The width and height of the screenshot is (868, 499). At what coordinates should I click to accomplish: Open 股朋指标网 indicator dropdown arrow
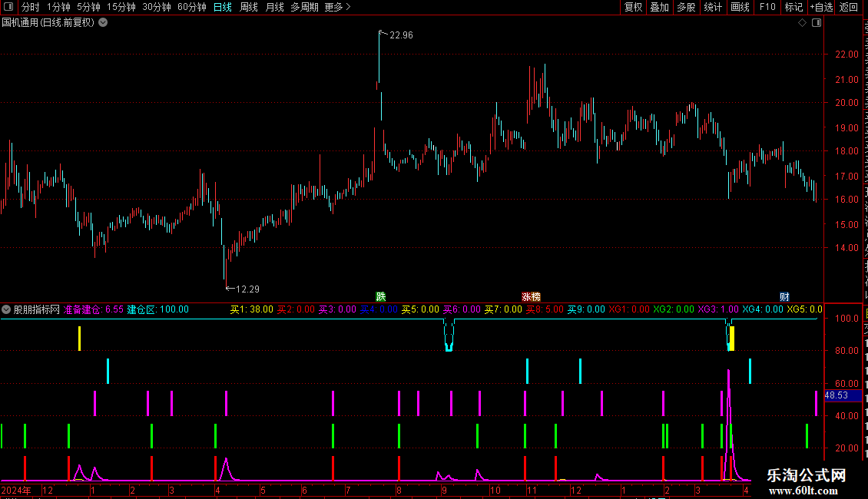coord(6,310)
